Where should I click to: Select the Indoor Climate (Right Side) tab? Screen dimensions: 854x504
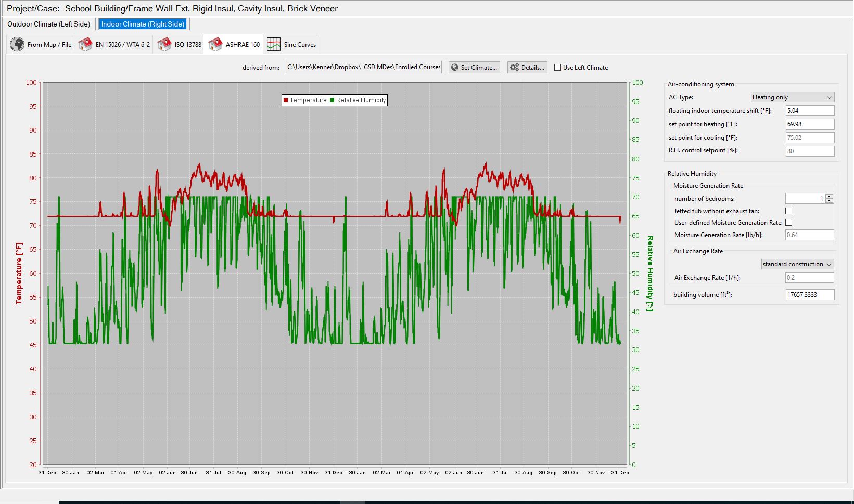coord(142,24)
